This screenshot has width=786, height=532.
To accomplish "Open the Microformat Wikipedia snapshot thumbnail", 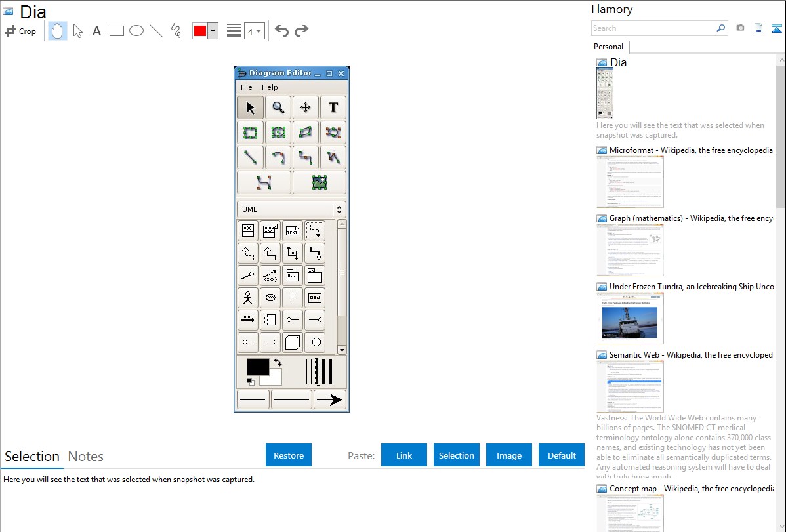I will point(630,182).
